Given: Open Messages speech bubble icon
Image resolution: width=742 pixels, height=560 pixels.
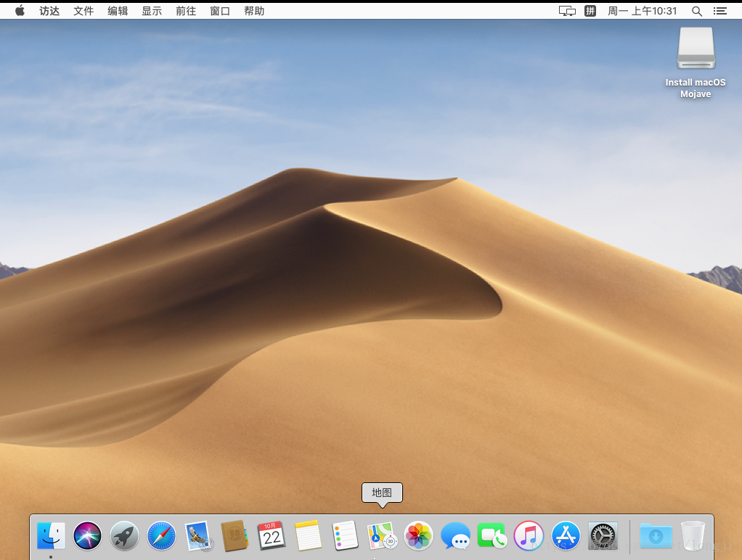Looking at the screenshot, I should tap(455, 536).
